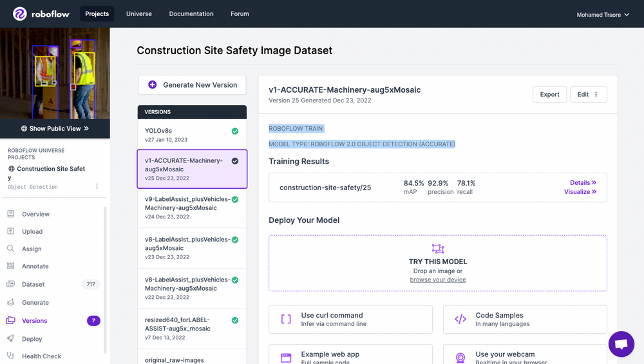Click the green checkmark on version v7
This screenshot has width=644, height=364.
tap(235, 320)
